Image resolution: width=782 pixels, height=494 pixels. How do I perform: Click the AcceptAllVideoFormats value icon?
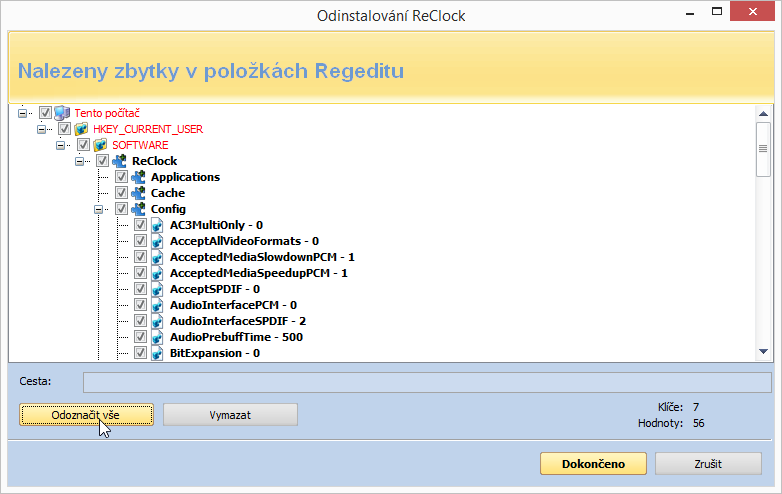[x=157, y=241]
